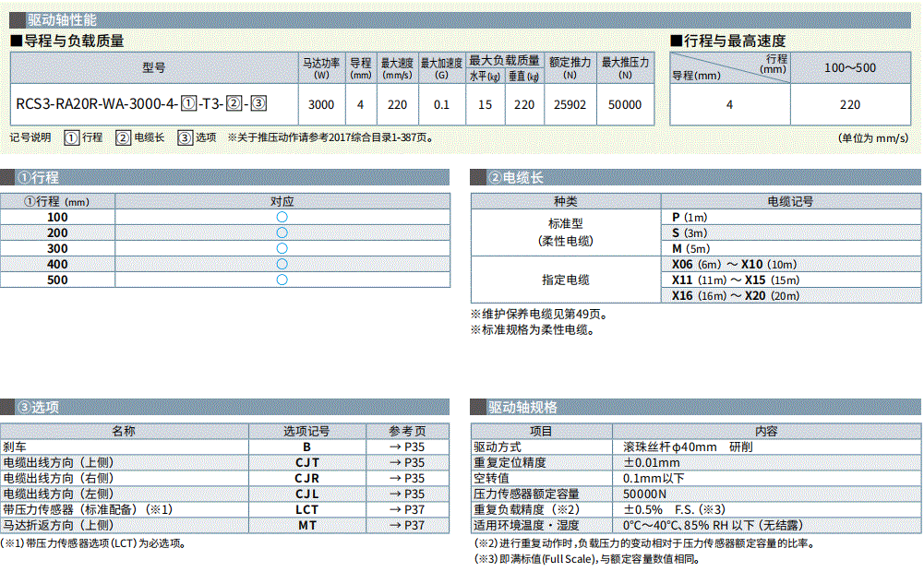Select the '刹车' option name
924x572 pixels.
(x=15, y=447)
